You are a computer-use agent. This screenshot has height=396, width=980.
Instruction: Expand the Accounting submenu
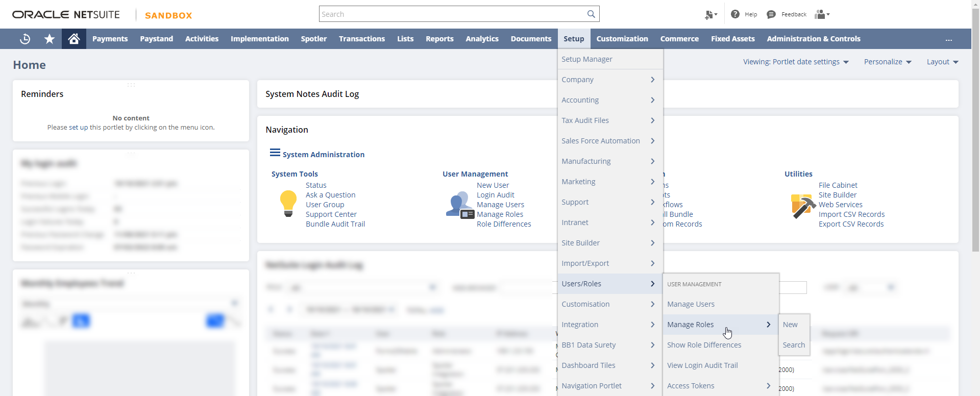pos(610,100)
